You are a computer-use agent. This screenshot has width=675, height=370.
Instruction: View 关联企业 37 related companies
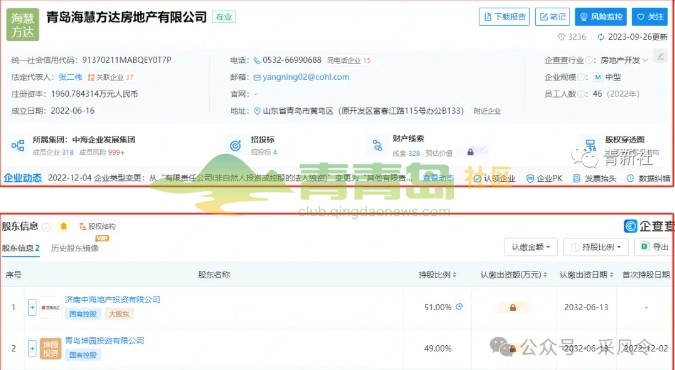(x=111, y=78)
